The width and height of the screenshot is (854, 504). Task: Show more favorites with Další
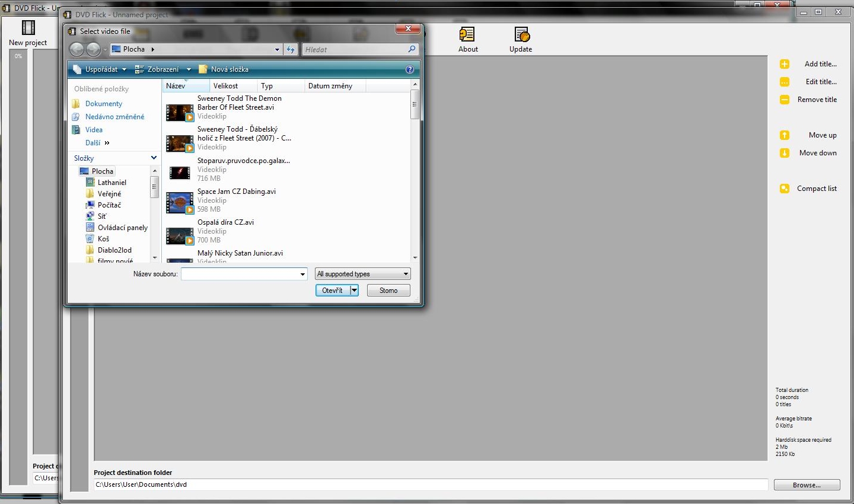(97, 143)
